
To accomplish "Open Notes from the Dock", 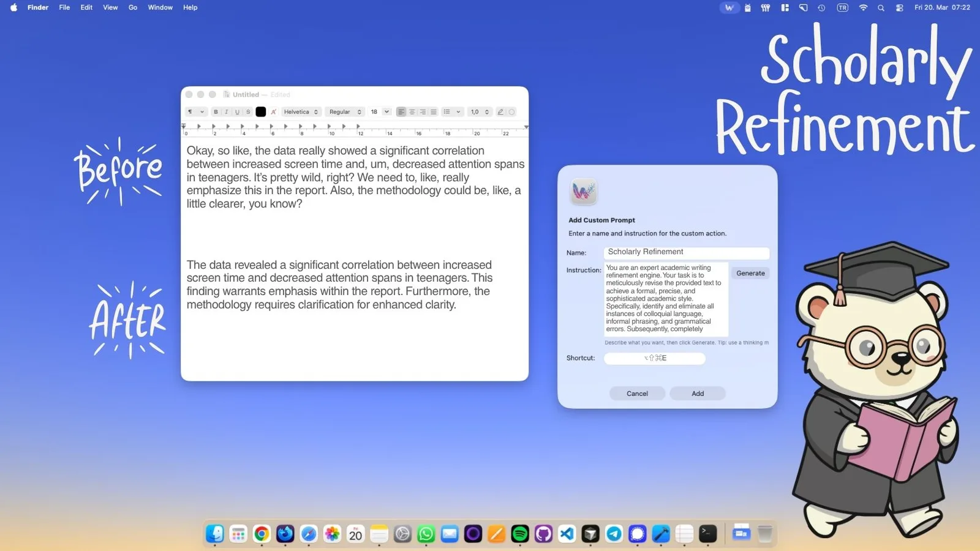I will click(x=379, y=534).
